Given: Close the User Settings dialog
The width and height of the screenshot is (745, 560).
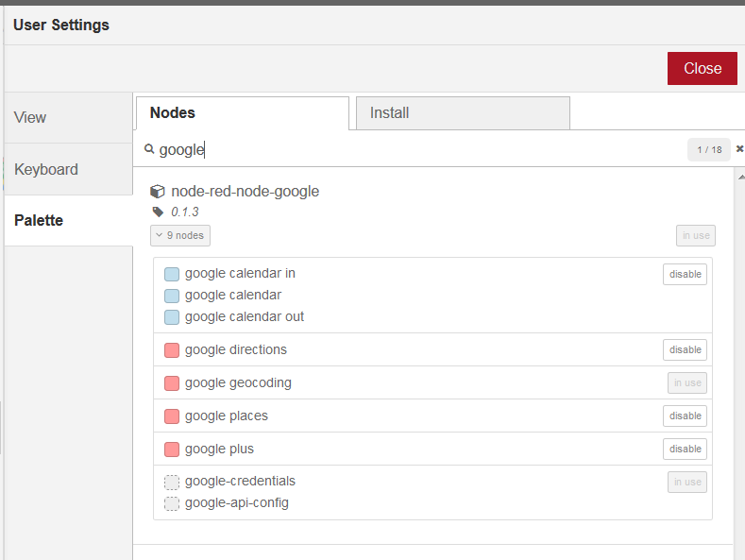Looking at the screenshot, I should tap(703, 68).
